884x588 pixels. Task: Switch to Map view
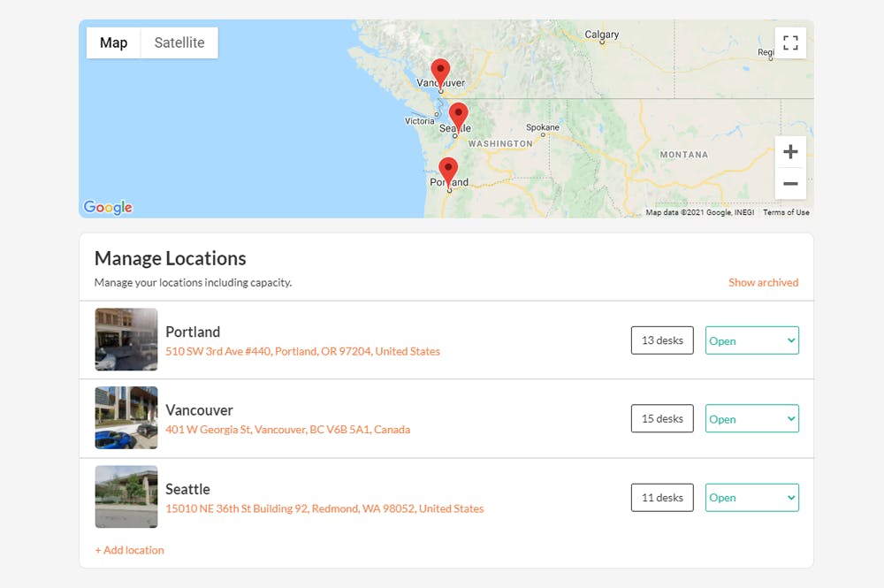(113, 42)
